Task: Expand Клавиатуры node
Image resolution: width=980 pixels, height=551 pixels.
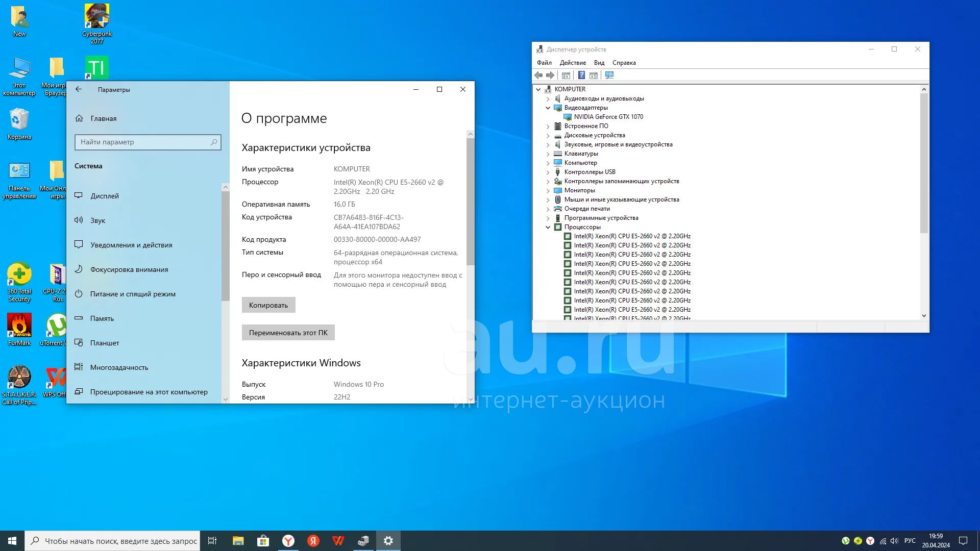Action: point(548,154)
